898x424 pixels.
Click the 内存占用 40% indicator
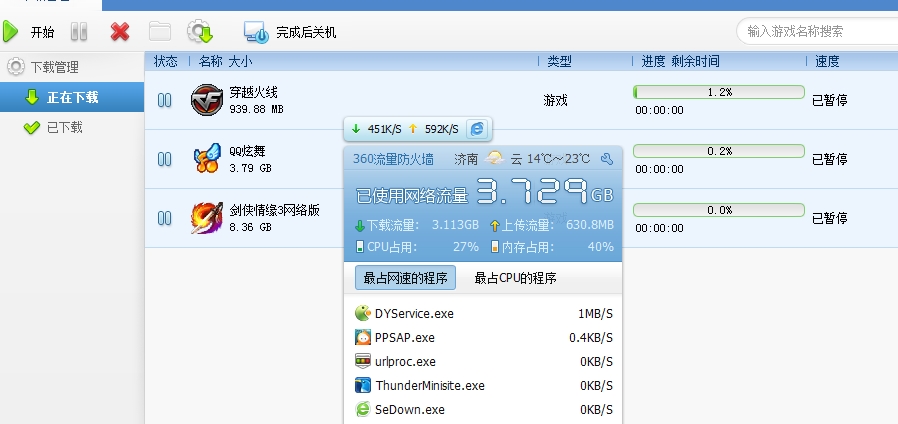click(552, 247)
